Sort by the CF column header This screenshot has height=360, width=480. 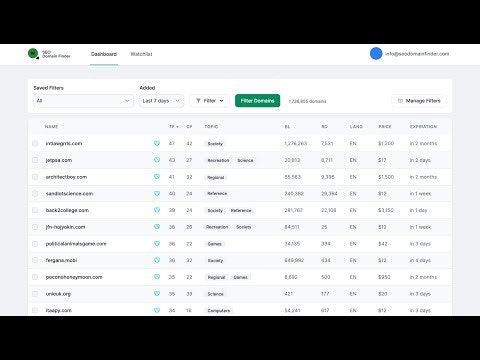coord(189,127)
